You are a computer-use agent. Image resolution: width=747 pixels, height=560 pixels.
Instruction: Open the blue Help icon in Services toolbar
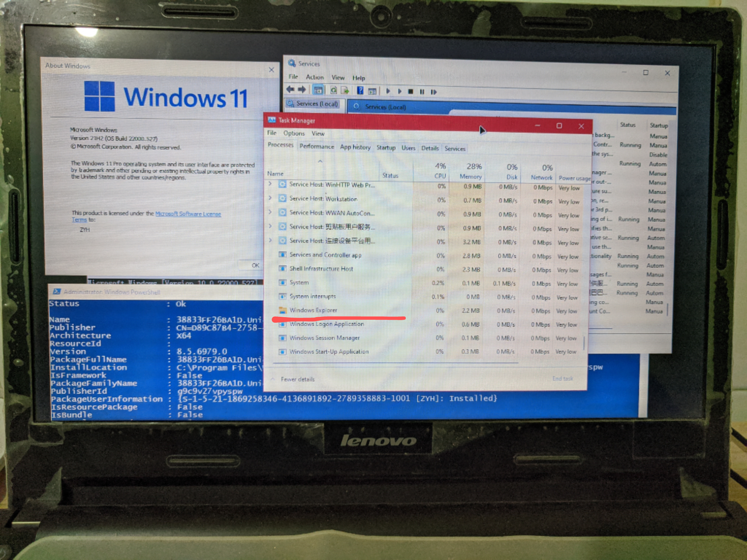tap(360, 90)
